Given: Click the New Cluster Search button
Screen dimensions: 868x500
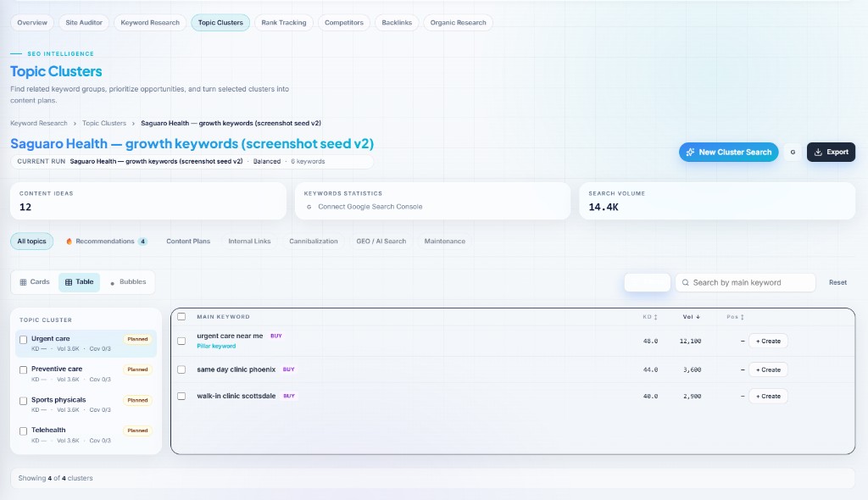Looking at the screenshot, I should [728, 153].
